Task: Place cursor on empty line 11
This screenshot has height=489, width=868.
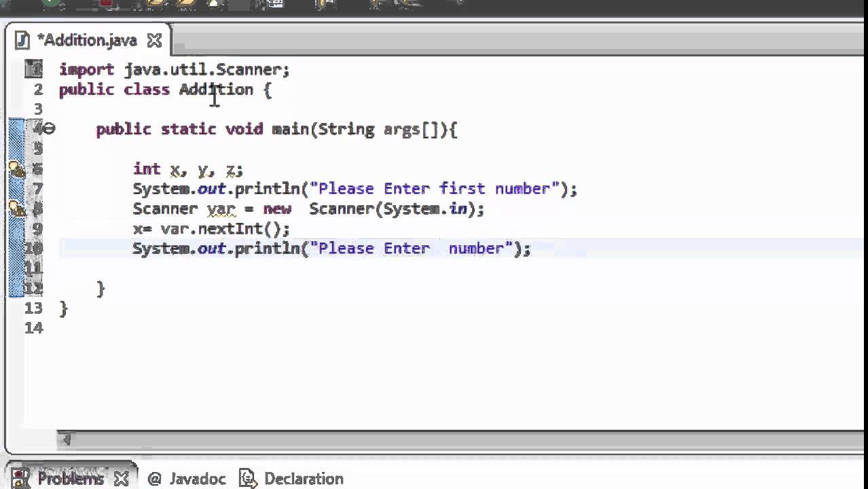Action: point(272,268)
